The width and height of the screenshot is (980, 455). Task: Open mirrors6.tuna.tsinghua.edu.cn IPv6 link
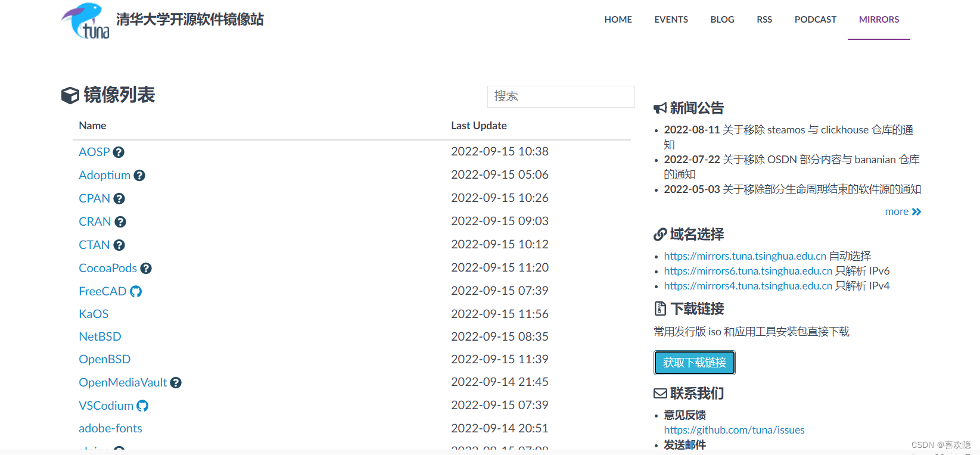[748, 271]
